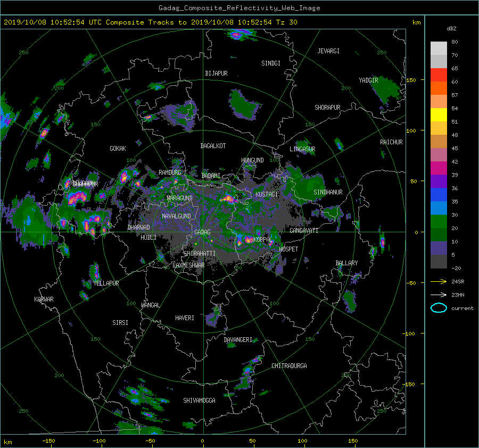Click the DHARWAD city label
This screenshot has width=479, height=448.
[x=139, y=227]
